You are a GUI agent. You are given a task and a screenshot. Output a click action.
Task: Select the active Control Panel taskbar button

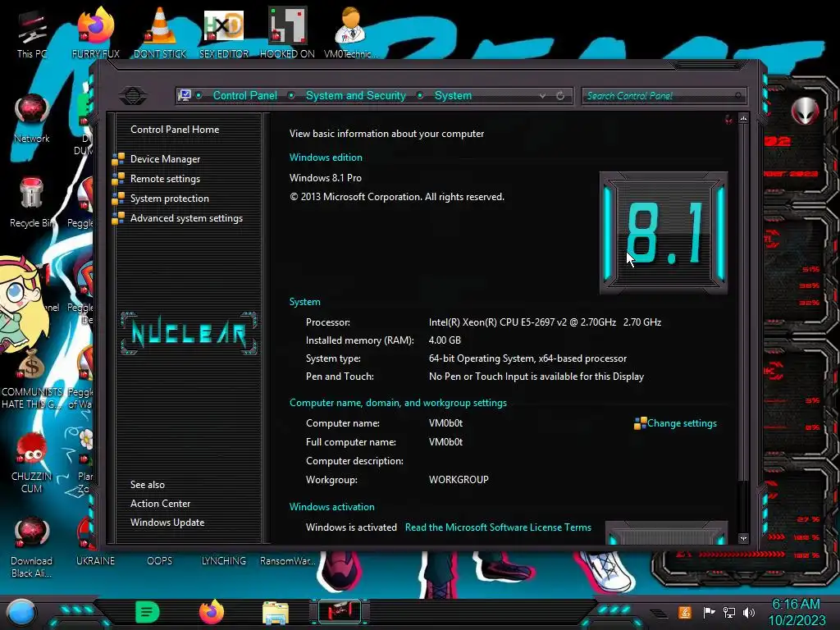pos(340,612)
